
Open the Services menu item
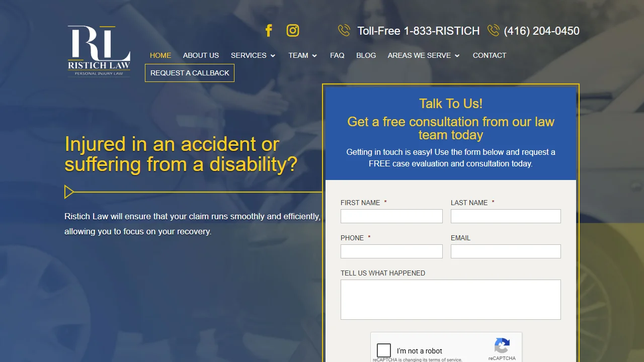coord(249,55)
